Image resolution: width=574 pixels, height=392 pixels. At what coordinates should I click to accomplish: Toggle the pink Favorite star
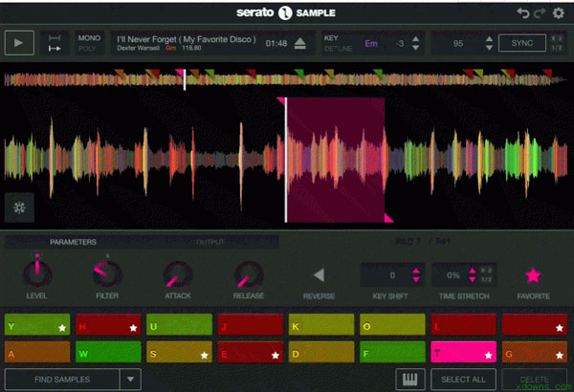[x=533, y=275]
